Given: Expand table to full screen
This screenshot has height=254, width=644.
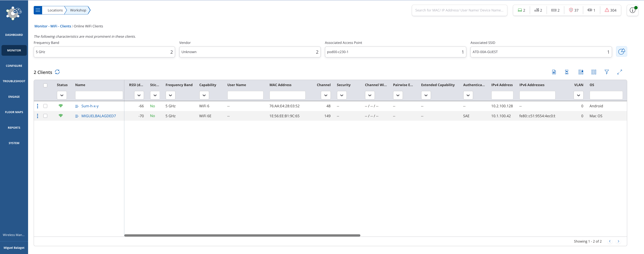Looking at the screenshot, I should point(619,72).
